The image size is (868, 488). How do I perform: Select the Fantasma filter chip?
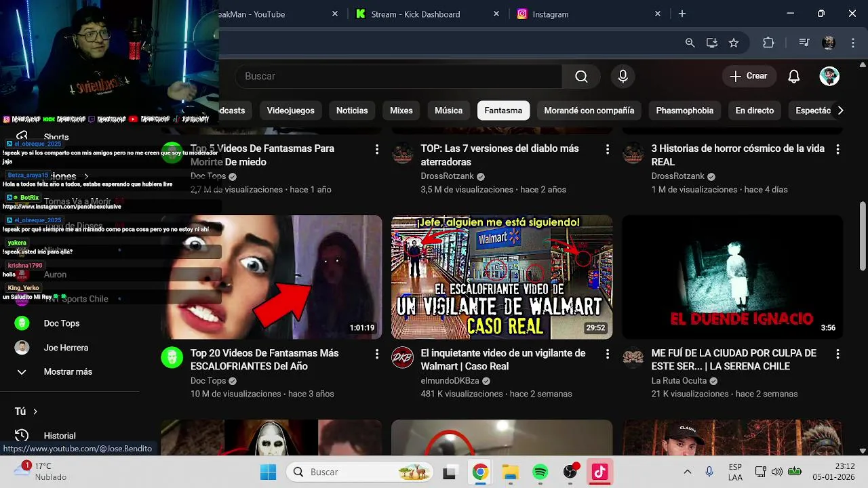[503, 110]
